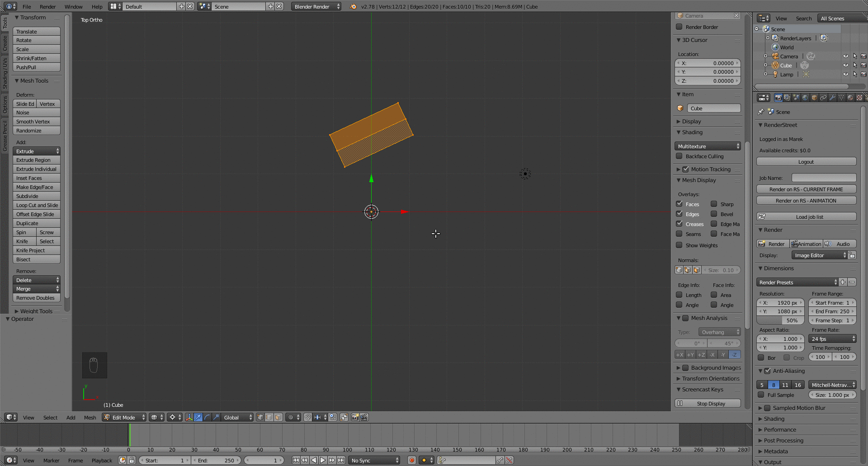Open the Blender Render engine dropdown
This screenshot has width=868, height=466.
pos(316,6)
